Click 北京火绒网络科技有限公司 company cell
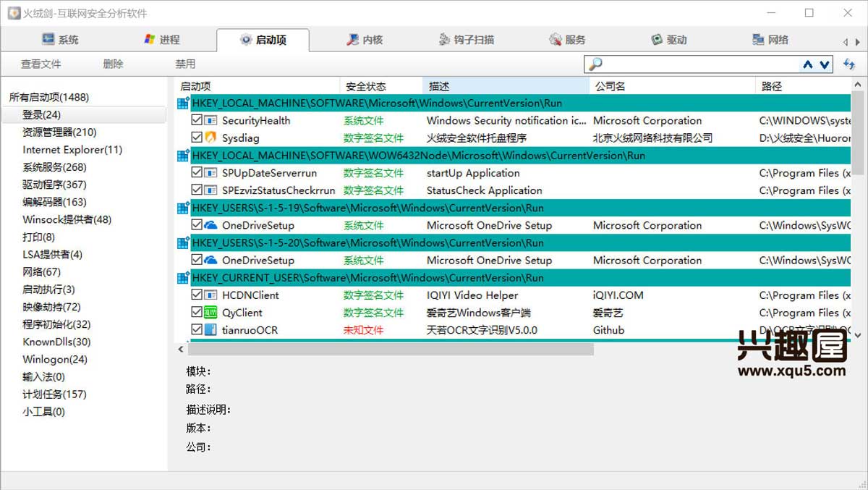The height and width of the screenshot is (490, 868). (652, 138)
